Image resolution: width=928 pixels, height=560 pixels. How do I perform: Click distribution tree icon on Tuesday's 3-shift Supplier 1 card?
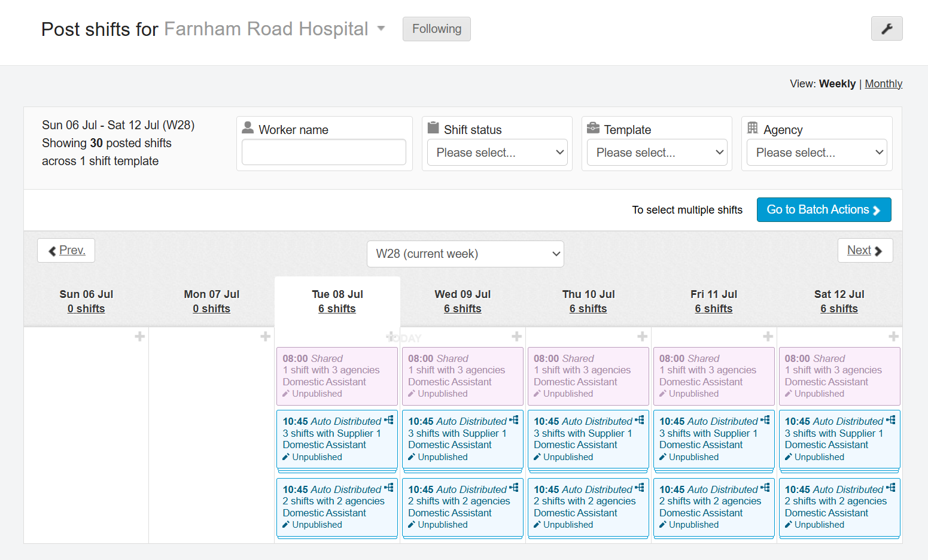[389, 421]
